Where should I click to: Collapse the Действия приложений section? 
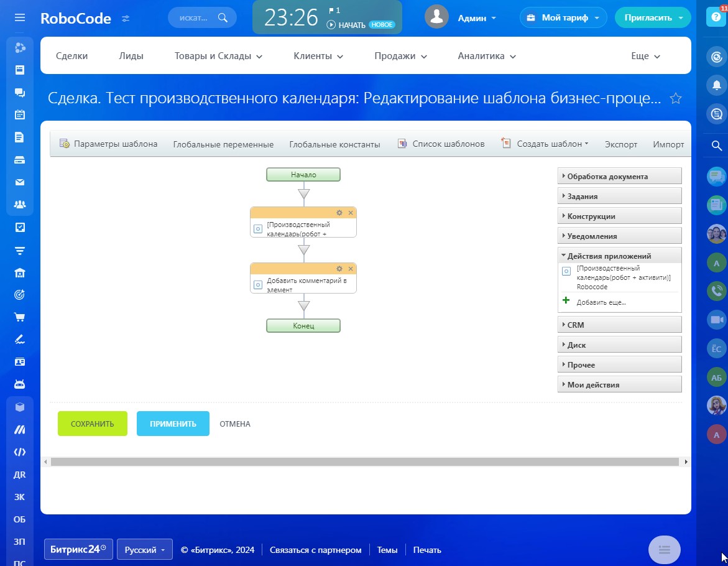[x=619, y=256]
